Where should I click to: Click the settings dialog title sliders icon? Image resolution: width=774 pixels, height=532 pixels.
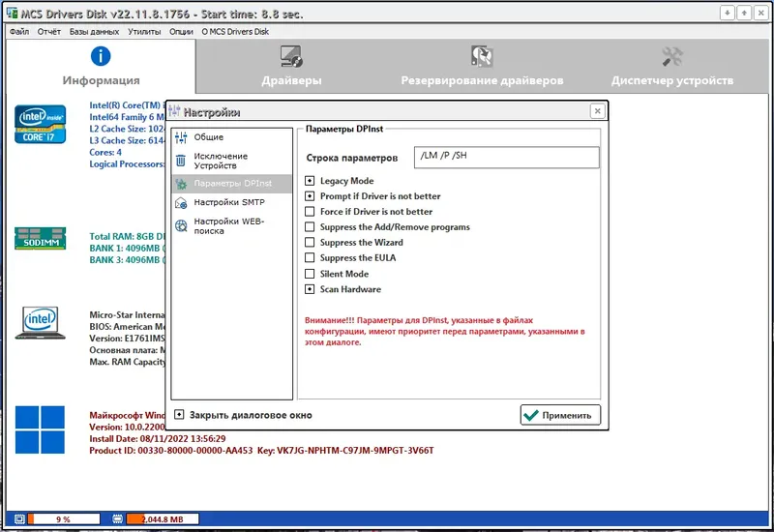coord(174,111)
